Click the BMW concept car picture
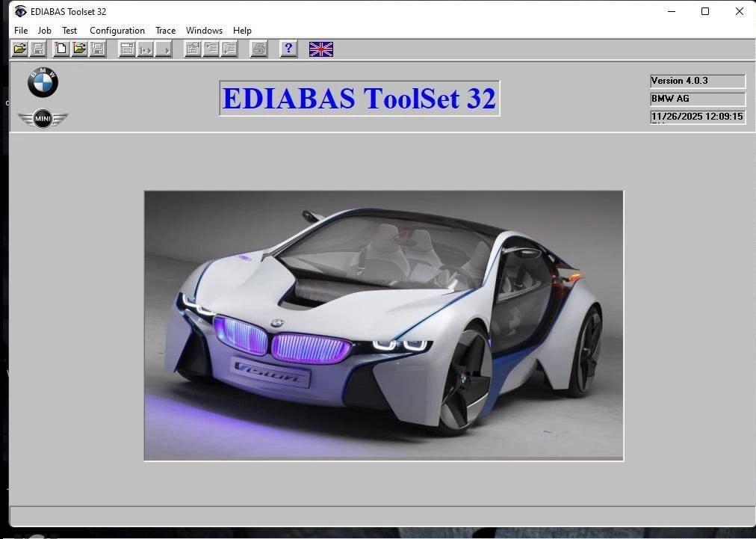756x539 pixels. click(384, 326)
